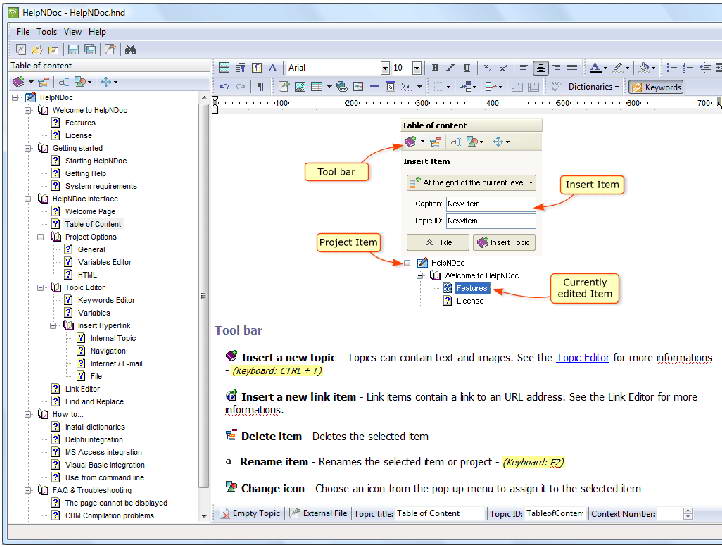Open the font size dropdown
This screenshot has width=722, height=547.
tap(417, 68)
